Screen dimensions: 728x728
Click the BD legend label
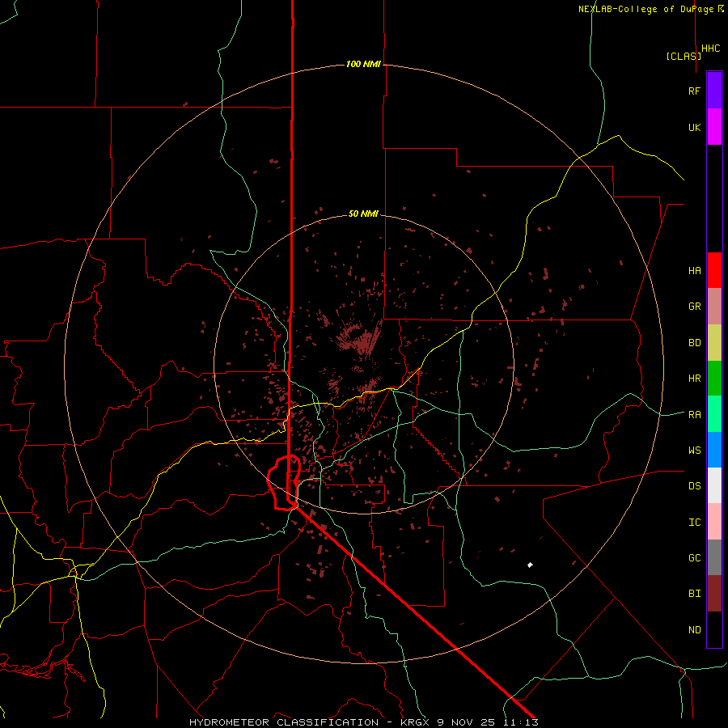pos(694,343)
